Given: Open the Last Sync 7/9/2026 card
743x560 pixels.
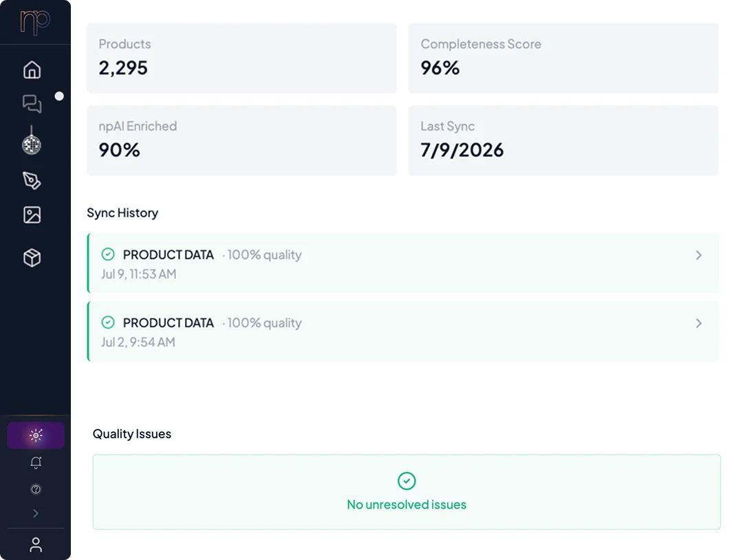Looking at the screenshot, I should tap(563, 140).
